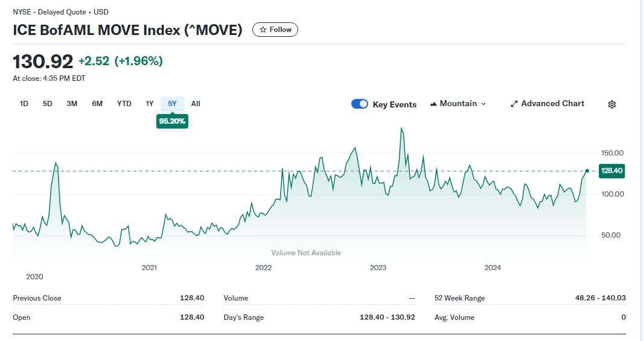644x341 pixels.
Task: Click the chart settings gear icon
Action: tap(611, 104)
